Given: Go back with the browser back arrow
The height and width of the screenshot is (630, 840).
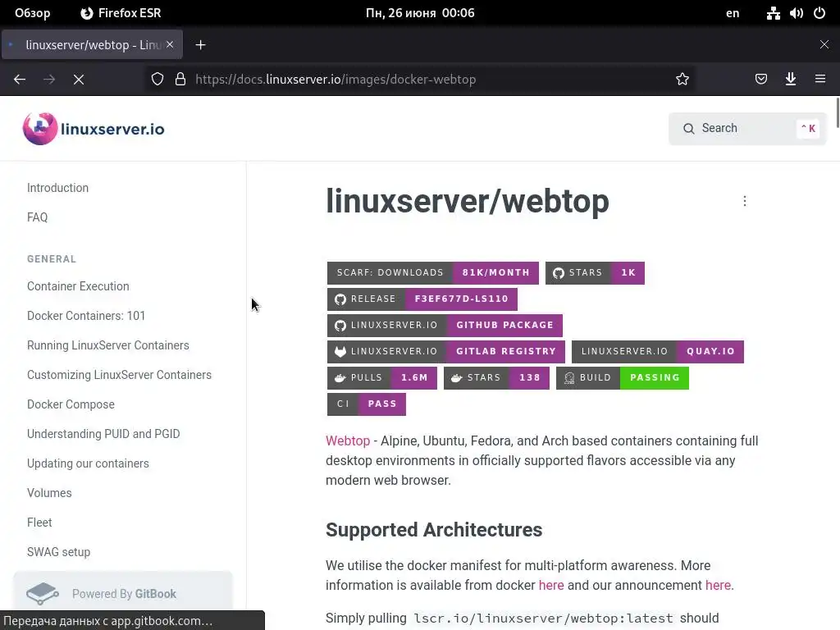Looking at the screenshot, I should click(x=20, y=80).
